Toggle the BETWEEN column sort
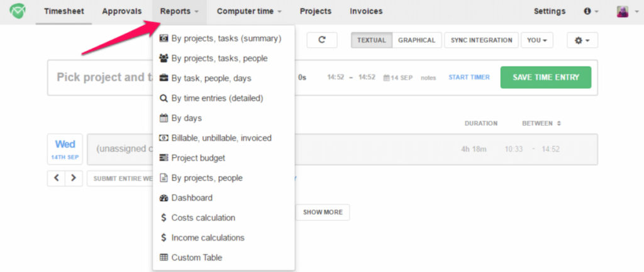The width and height of the screenshot is (644, 272). coord(540,123)
